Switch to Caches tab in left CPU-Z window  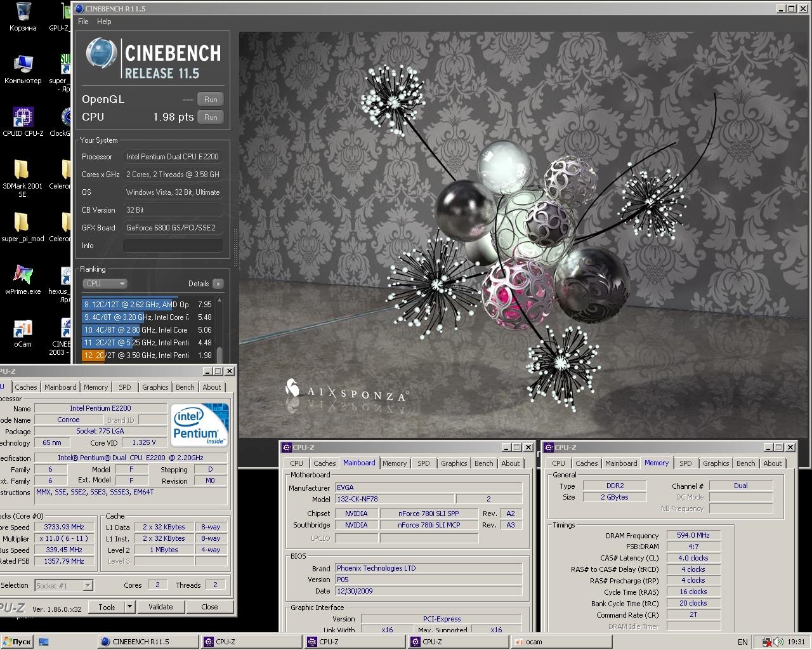coord(26,387)
